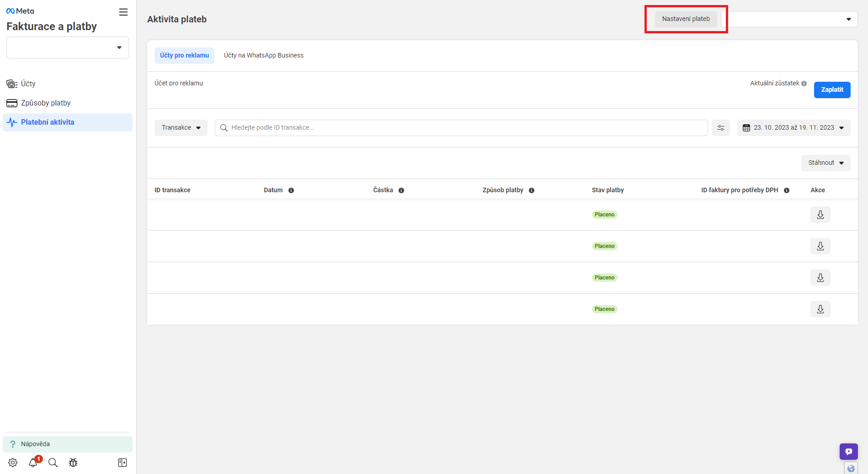
Task: Expand the top-right account dropdown
Action: point(789,19)
